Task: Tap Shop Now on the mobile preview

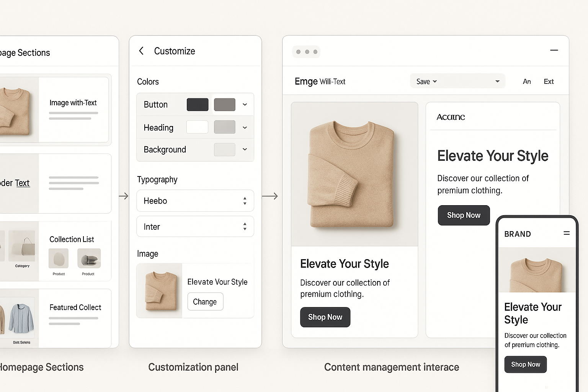Action: (525, 364)
